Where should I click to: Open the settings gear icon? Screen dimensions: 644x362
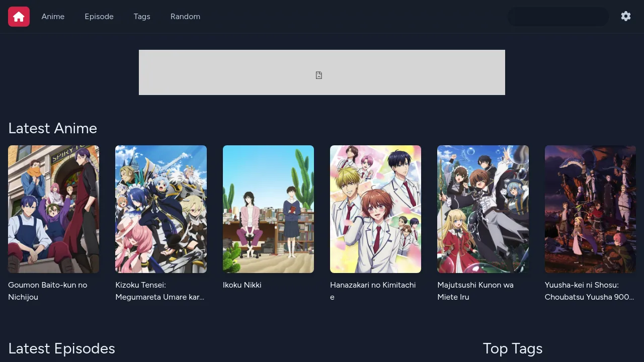(625, 16)
